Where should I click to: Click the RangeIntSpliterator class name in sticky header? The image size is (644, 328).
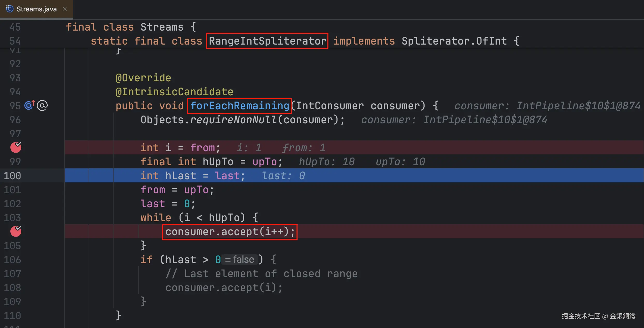267,41
